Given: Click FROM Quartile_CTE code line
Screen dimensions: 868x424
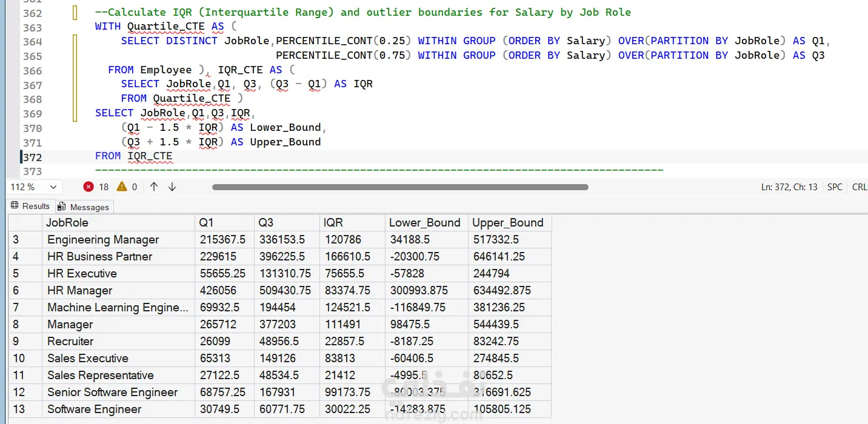Looking at the screenshot, I should 182,99.
